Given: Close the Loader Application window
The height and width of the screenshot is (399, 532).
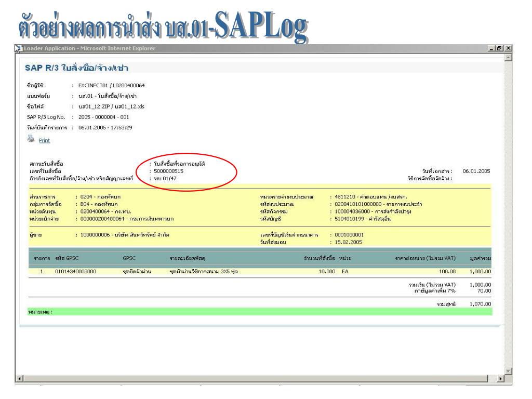Looking at the screenshot, I should coord(508,48).
